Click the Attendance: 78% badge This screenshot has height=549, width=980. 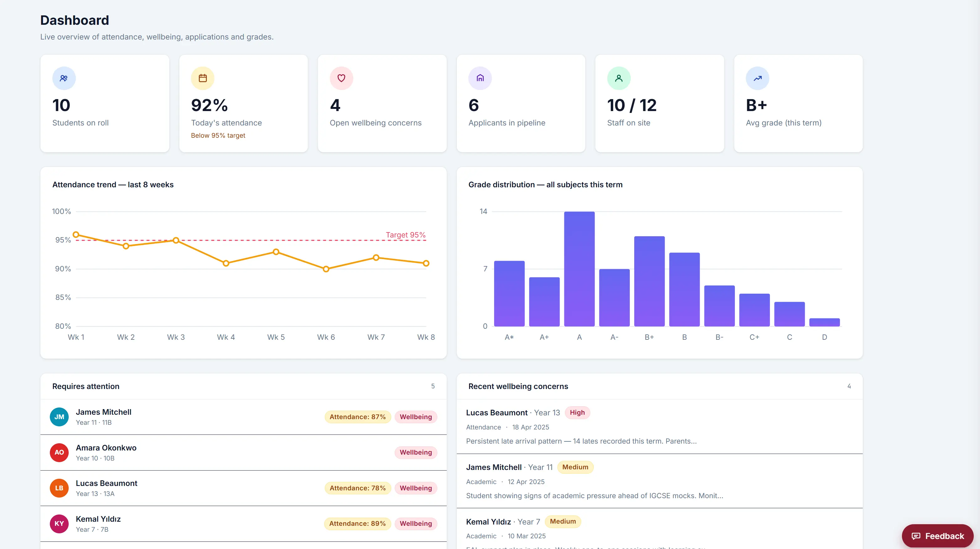click(358, 488)
